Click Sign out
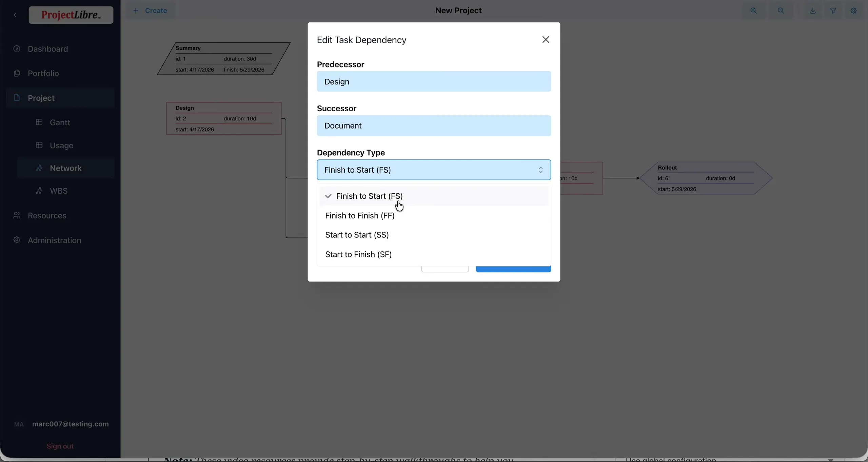The width and height of the screenshot is (868, 462). (x=60, y=446)
